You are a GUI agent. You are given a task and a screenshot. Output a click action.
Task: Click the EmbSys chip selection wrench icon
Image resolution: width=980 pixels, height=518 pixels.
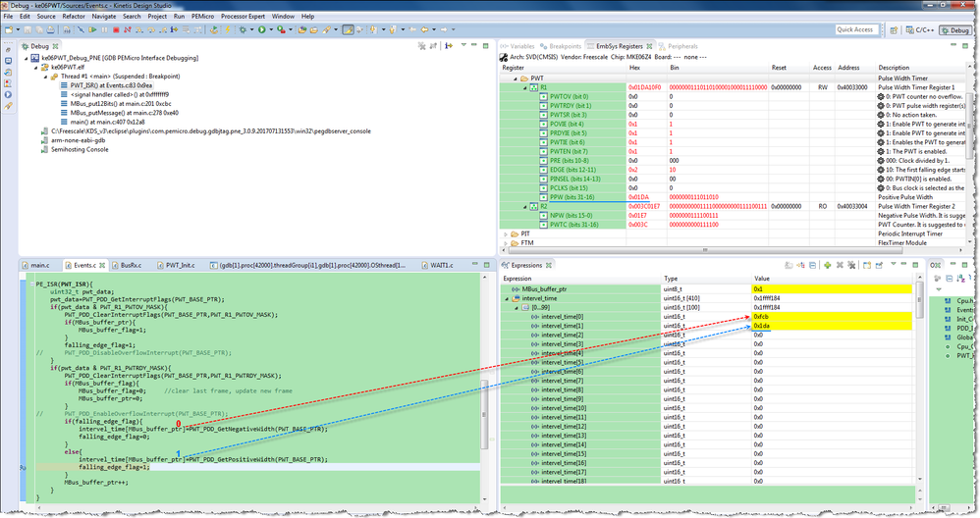[504, 58]
